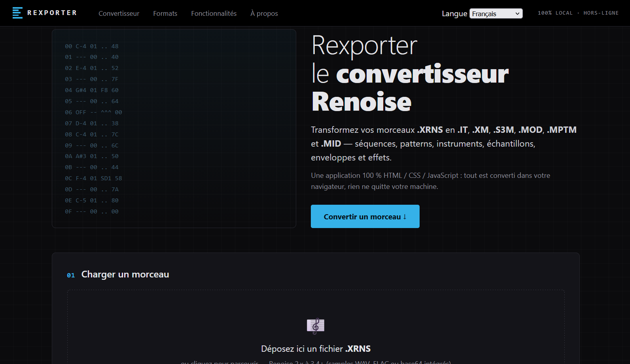Viewport: 630px width, 364px height.
Task: Click the Rexporter le convertisseur Renoise headline
Action: (x=410, y=74)
